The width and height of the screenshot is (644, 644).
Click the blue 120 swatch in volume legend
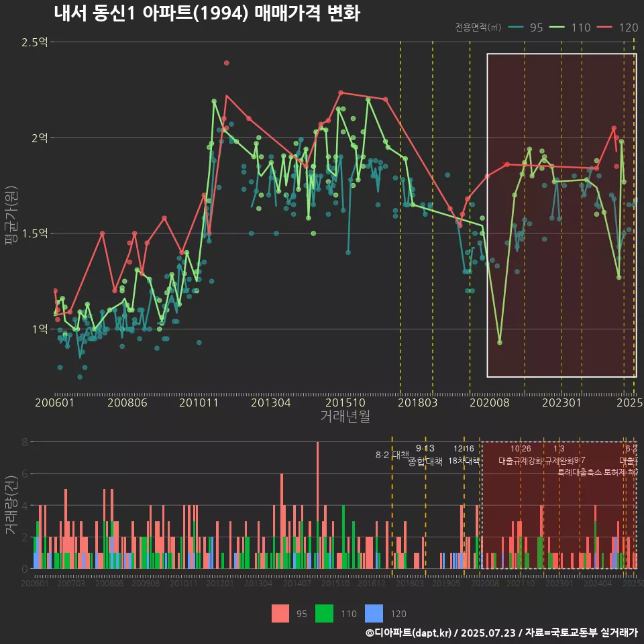pos(374,614)
